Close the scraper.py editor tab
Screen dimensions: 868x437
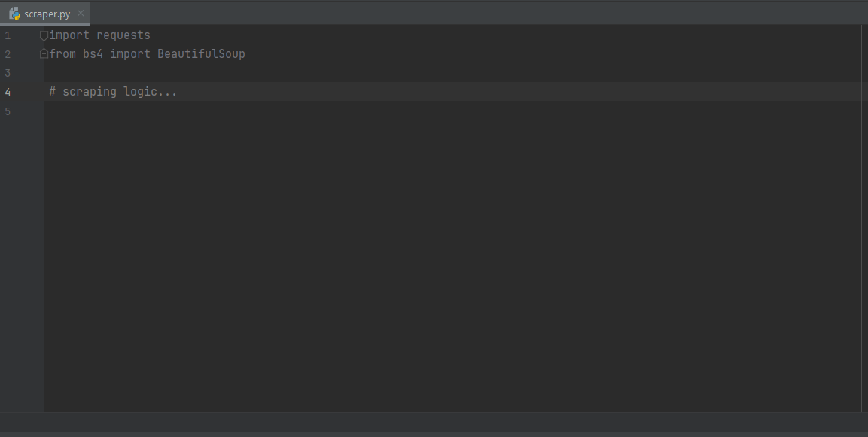(x=81, y=14)
